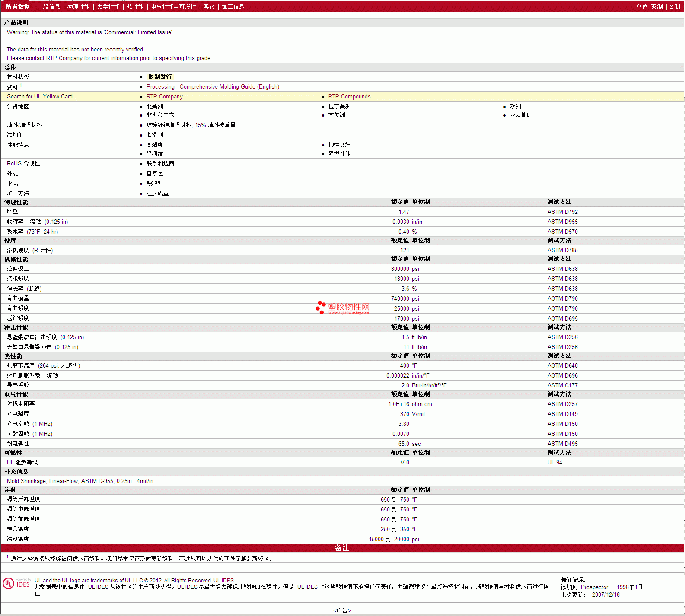Click the UL 94 test method link

click(x=554, y=463)
